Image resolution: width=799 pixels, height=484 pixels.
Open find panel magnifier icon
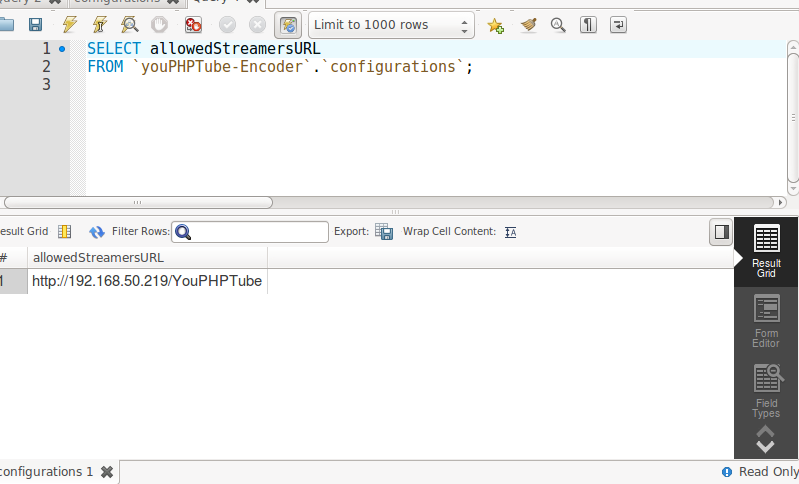click(558, 24)
